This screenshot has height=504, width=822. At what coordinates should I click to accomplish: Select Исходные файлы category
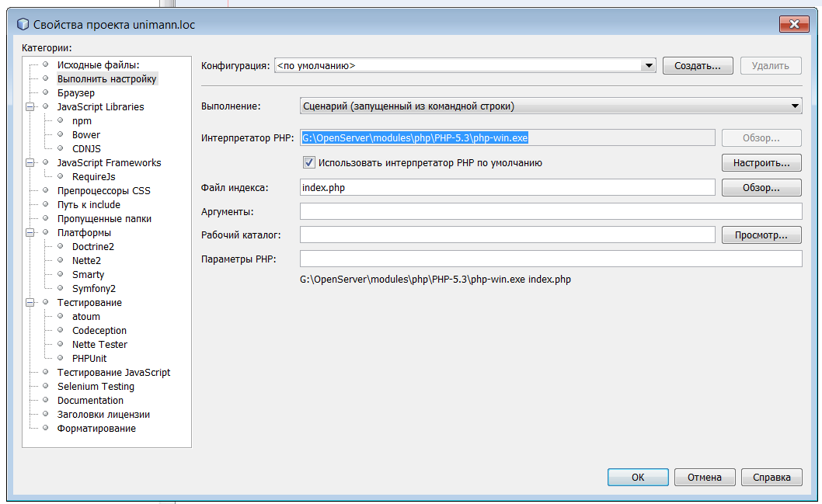pyautogui.click(x=98, y=65)
